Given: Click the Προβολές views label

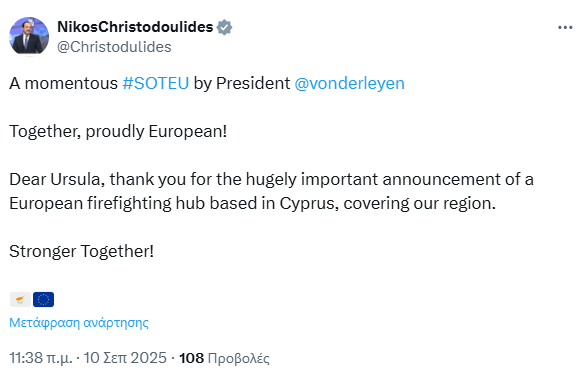Looking at the screenshot, I should (x=239, y=358).
